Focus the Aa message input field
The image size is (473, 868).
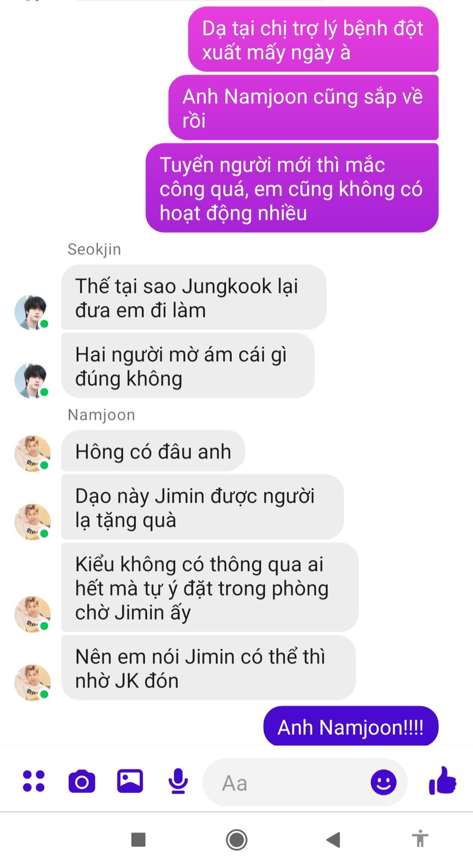[x=305, y=782]
